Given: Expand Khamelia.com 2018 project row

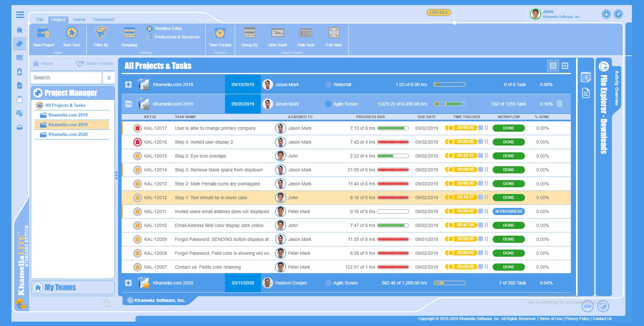Looking at the screenshot, I should tap(128, 85).
